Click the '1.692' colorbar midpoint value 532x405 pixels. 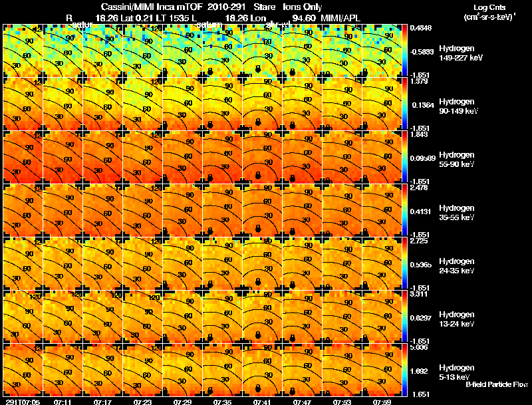(420, 371)
